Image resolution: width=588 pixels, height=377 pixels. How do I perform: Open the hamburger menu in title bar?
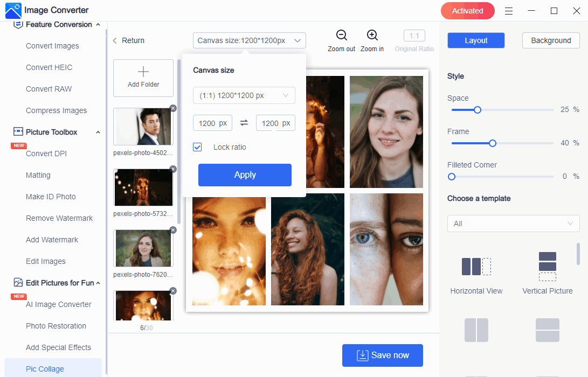coord(509,11)
